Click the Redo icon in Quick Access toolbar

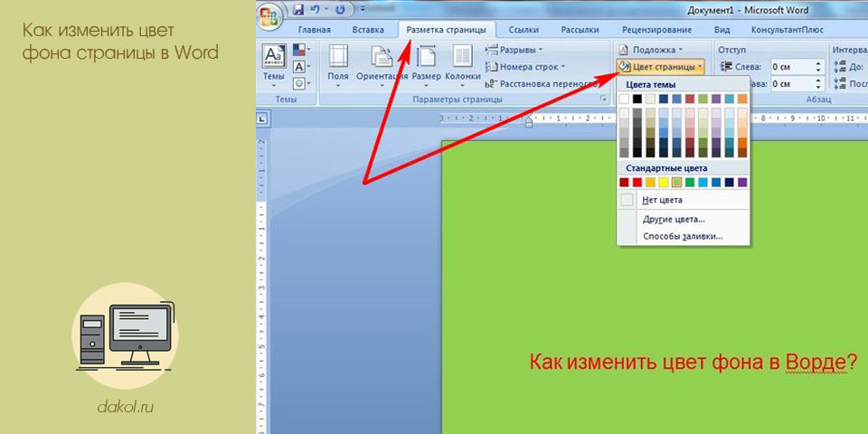(x=341, y=9)
